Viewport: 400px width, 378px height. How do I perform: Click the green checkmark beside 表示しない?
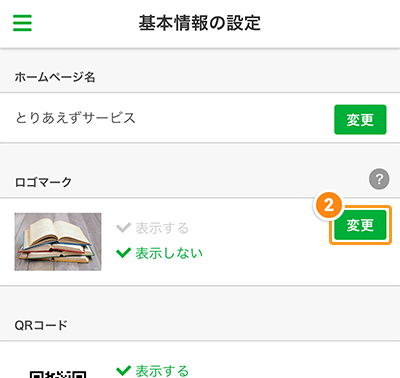(x=123, y=253)
